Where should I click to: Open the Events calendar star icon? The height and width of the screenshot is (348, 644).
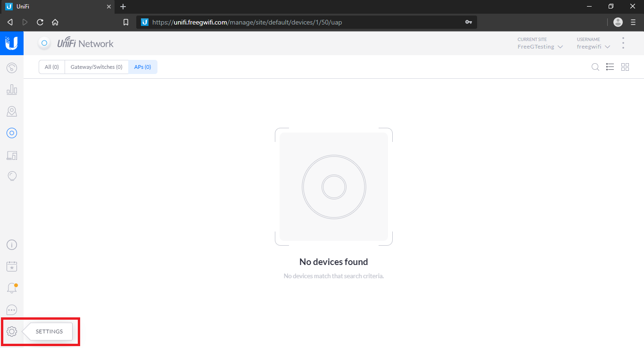click(x=12, y=266)
